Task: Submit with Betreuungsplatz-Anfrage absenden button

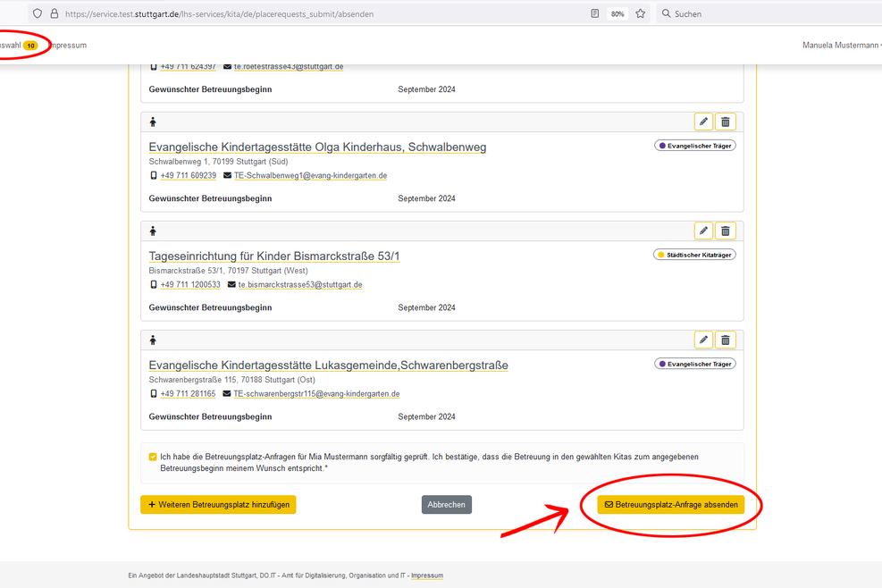Action: point(671,505)
